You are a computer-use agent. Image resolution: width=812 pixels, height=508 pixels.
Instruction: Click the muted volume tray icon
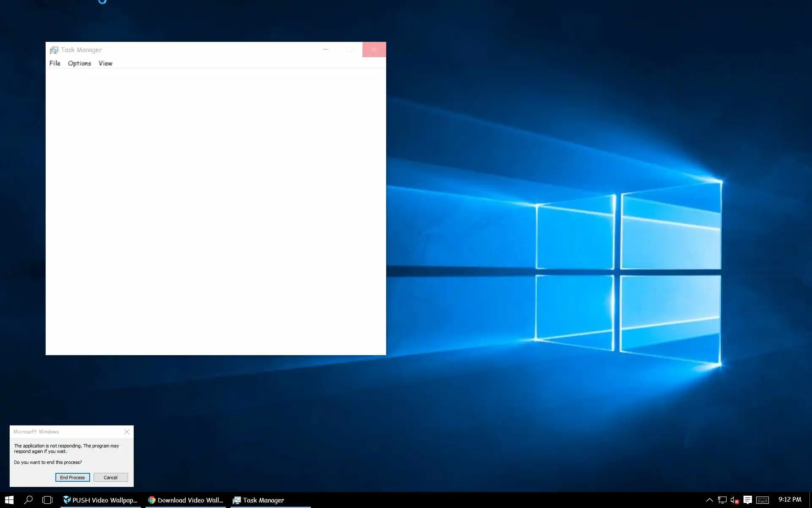735,500
